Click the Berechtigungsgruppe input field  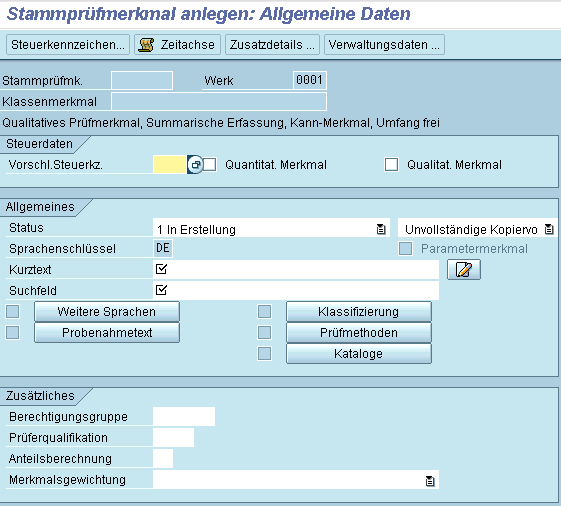tap(184, 417)
